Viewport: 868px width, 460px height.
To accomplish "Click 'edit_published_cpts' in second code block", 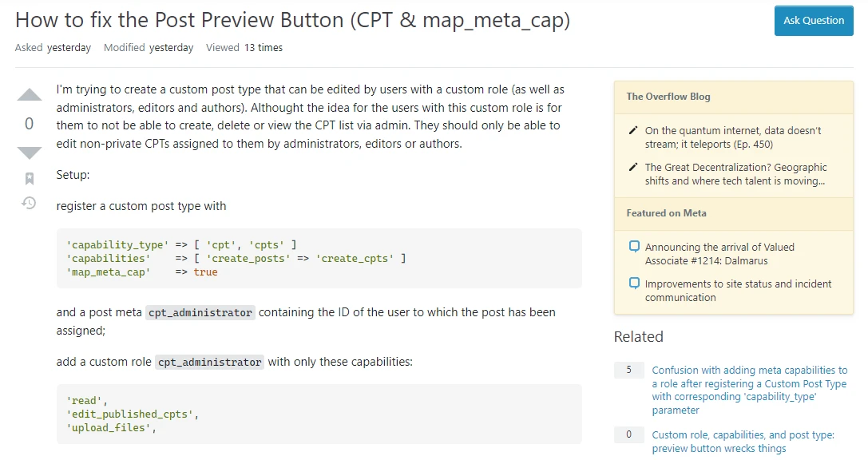I will pyautogui.click(x=129, y=414).
